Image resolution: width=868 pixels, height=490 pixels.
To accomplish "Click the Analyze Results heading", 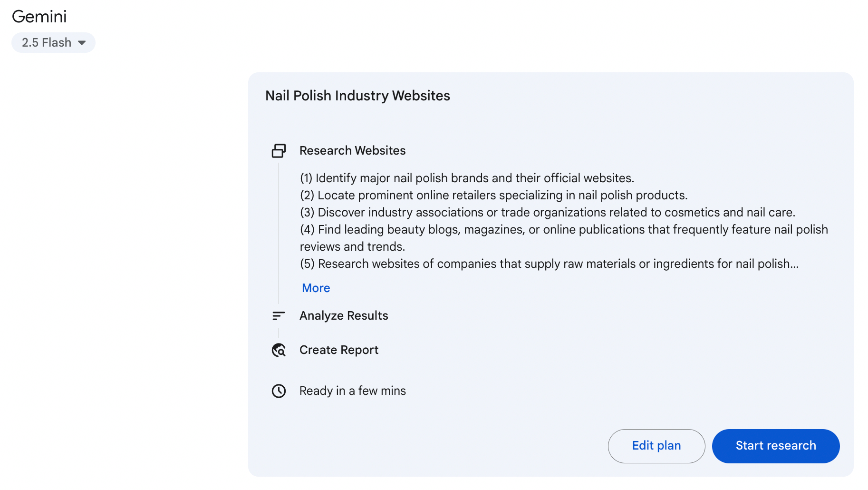I will click(x=344, y=316).
